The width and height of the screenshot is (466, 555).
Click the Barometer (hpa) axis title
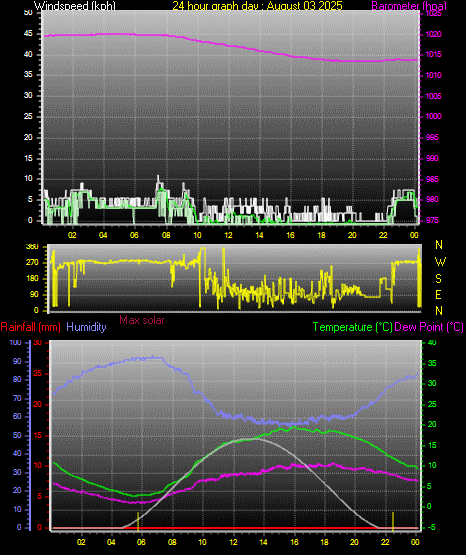tap(409, 6)
